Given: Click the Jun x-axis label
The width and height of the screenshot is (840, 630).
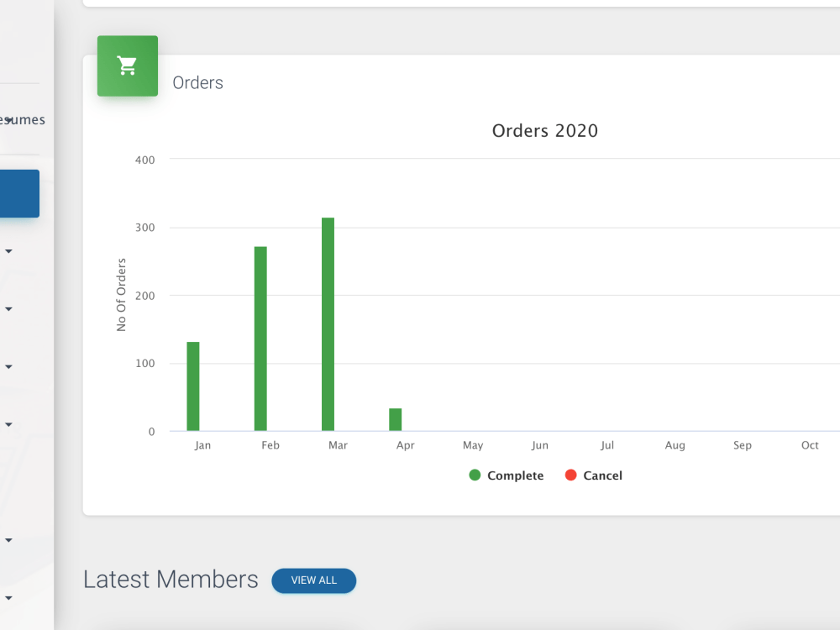Looking at the screenshot, I should 540,445.
